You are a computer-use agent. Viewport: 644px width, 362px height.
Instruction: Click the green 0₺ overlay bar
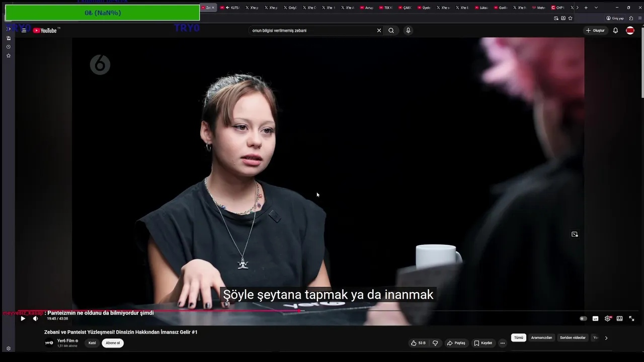[102, 13]
